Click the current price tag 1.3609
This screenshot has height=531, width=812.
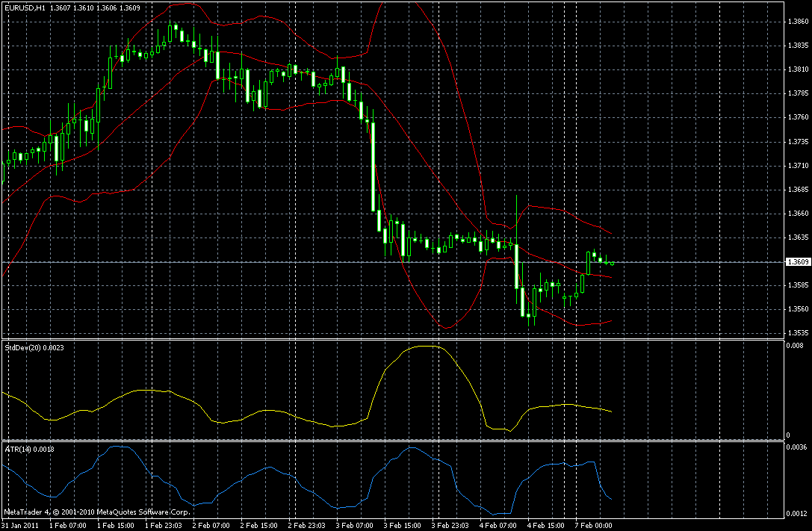[798, 262]
